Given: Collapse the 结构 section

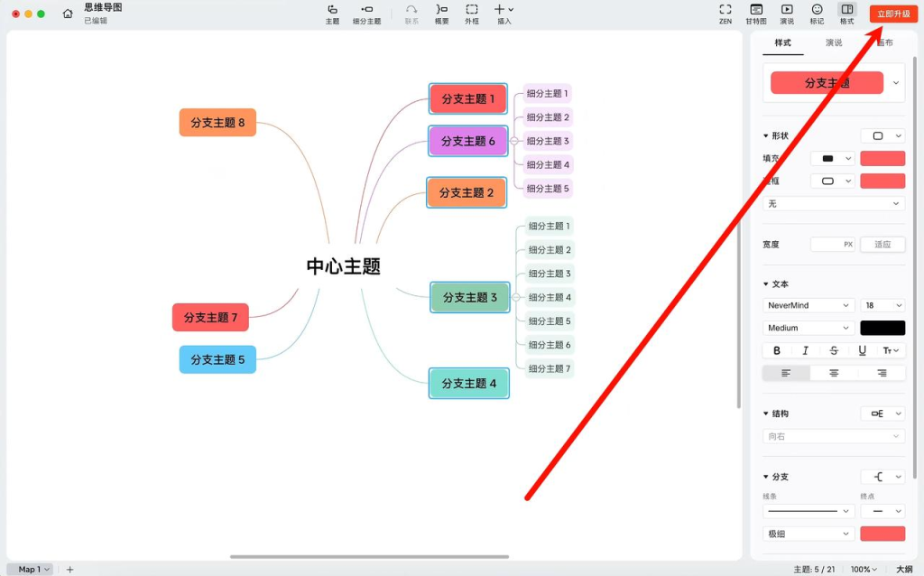Looking at the screenshot, I should click(765, 413).
